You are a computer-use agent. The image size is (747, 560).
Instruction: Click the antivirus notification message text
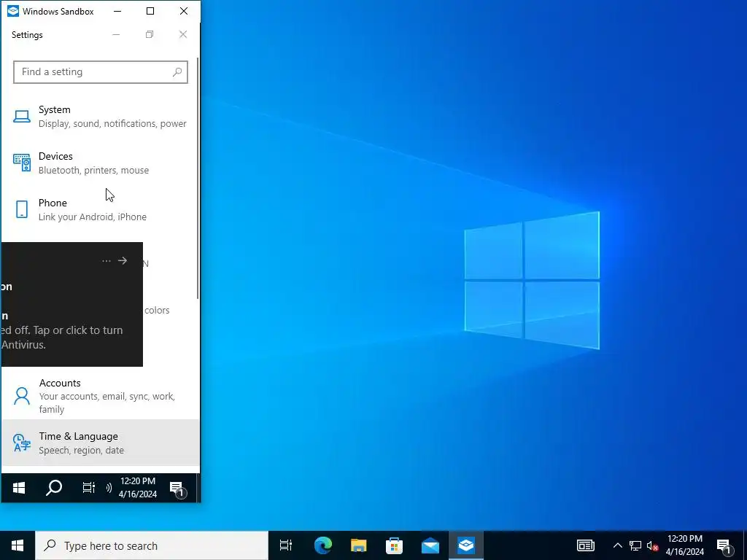[62, 337]
